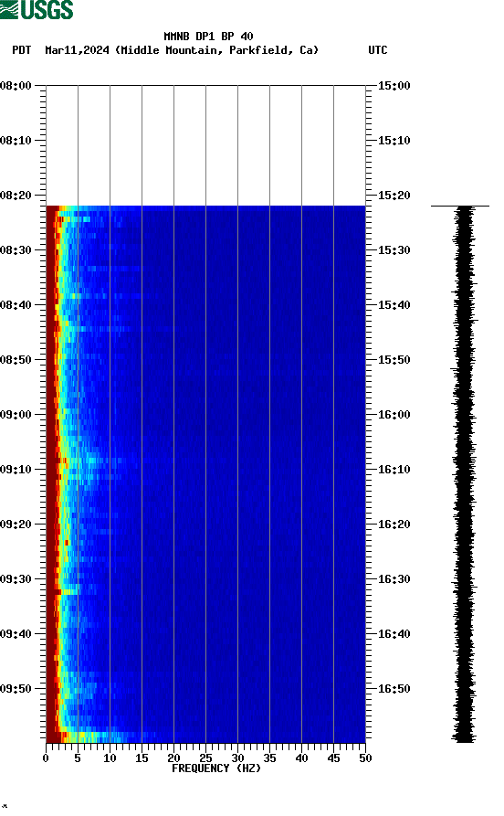The height and width of the screenshot is (816, 504).
Task: Click the '16:50' UTC time label
Action: click(394, 689)
